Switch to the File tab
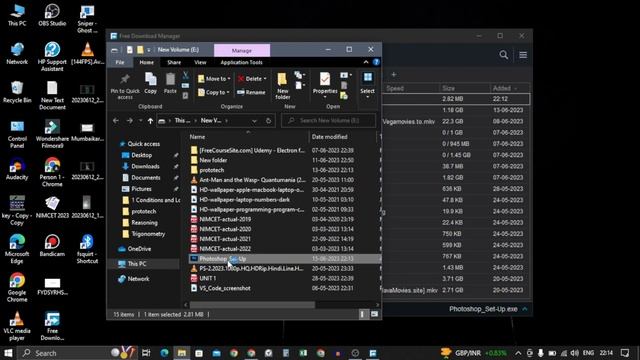640x360 pixels. pyautogui.click(x=120, y=62)
